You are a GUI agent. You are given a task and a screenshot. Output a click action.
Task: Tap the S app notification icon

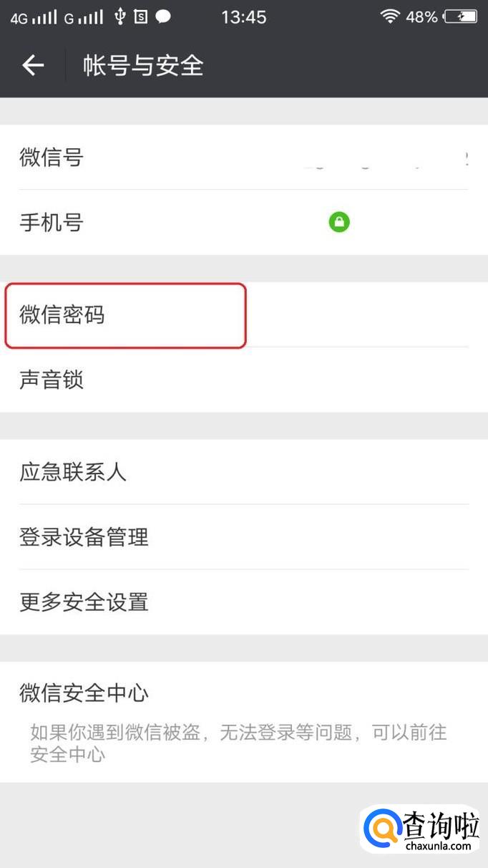141,16
